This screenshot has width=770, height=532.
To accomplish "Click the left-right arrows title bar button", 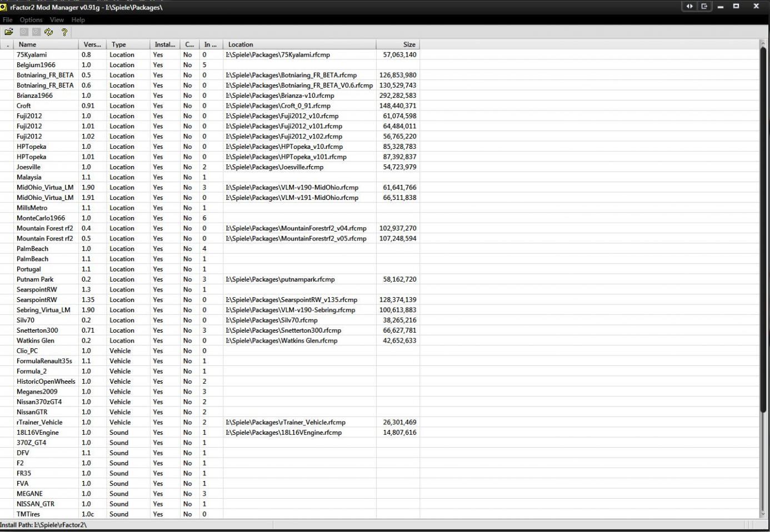I will tap(689, 6).
